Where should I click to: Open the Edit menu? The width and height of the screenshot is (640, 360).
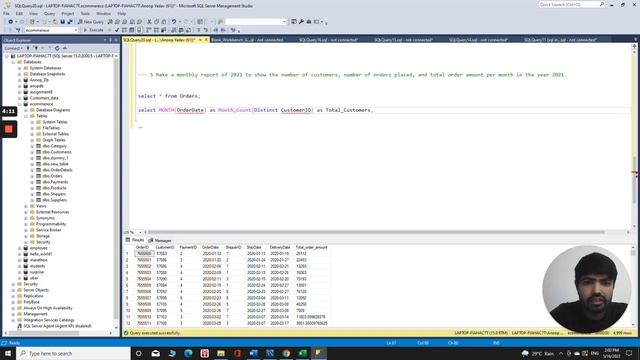(x=19, y=13)
